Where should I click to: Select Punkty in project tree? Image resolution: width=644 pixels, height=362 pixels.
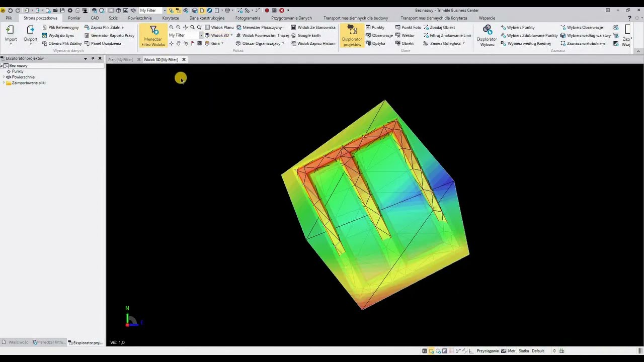click(x=18, y=71)
